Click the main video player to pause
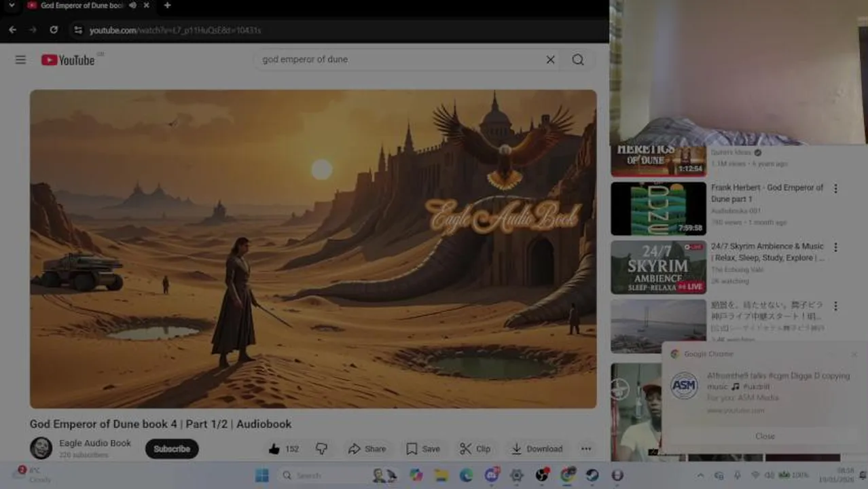Image resolution: width=868 pixels, height=489 pixels. [x=313, y=249]
